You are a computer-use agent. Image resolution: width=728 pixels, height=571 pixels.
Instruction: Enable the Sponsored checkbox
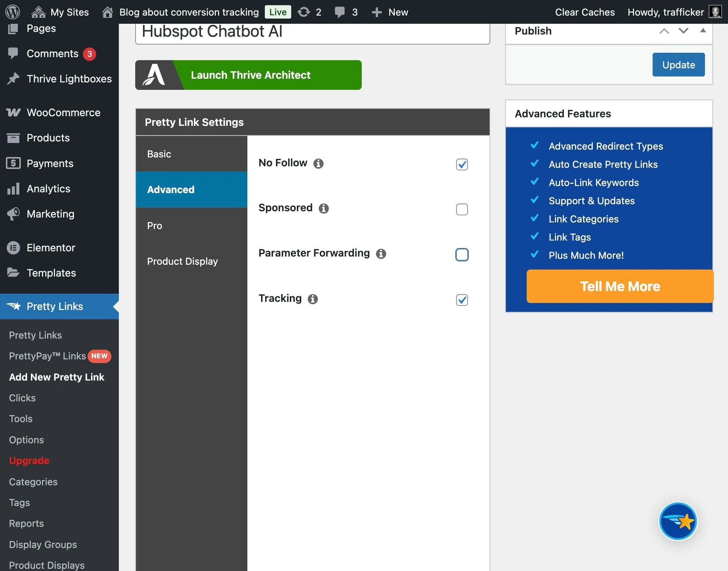point(462,209)
